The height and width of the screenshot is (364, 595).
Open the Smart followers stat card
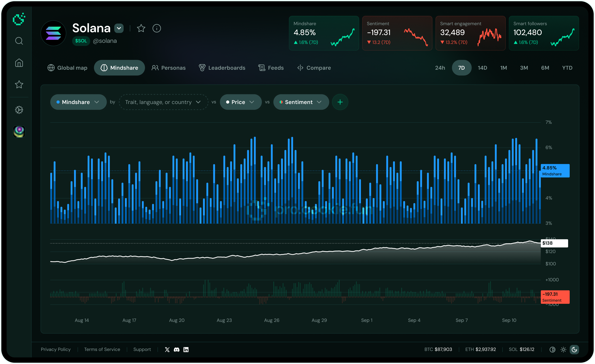(544, 33)
